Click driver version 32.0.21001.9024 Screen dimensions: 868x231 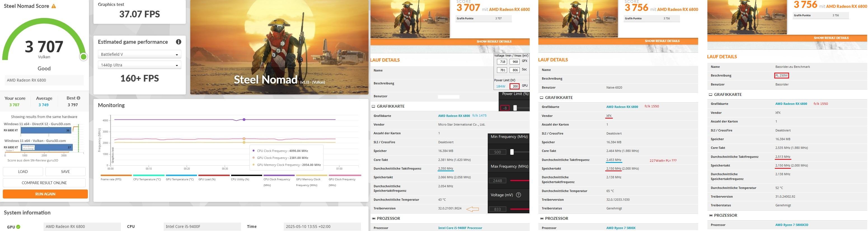pyautogui.click(x=450, y=208)
